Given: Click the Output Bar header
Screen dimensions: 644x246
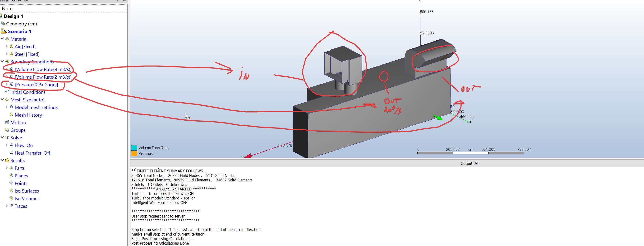Looking at the screenshot, I should [470, 163].
